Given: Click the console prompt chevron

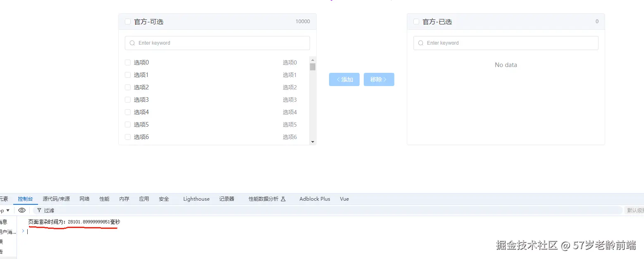Looking at the screenshot, I should (x=23, y=231).
